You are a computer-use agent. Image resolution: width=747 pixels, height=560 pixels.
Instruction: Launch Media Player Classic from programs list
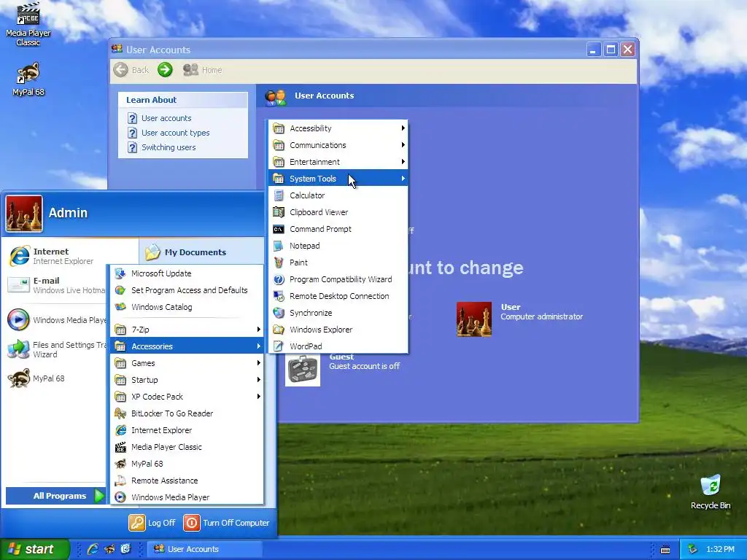tap(187, 447)
